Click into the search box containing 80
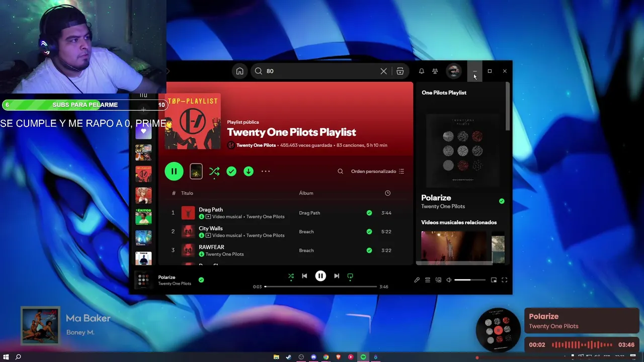Viewport: 644px width, 362px height. pos(320,71)
